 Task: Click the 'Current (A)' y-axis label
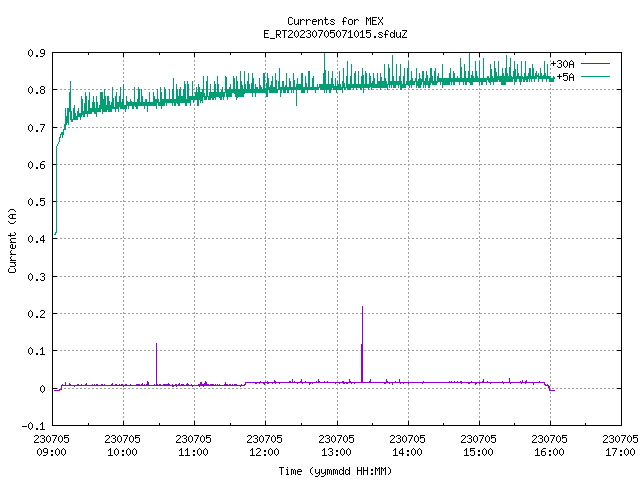point(12,240)
